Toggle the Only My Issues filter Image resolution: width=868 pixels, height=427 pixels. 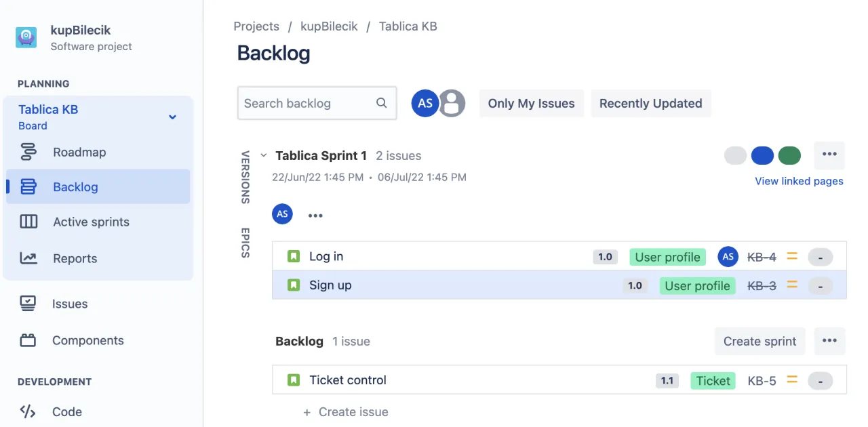[x=531, y=104]
